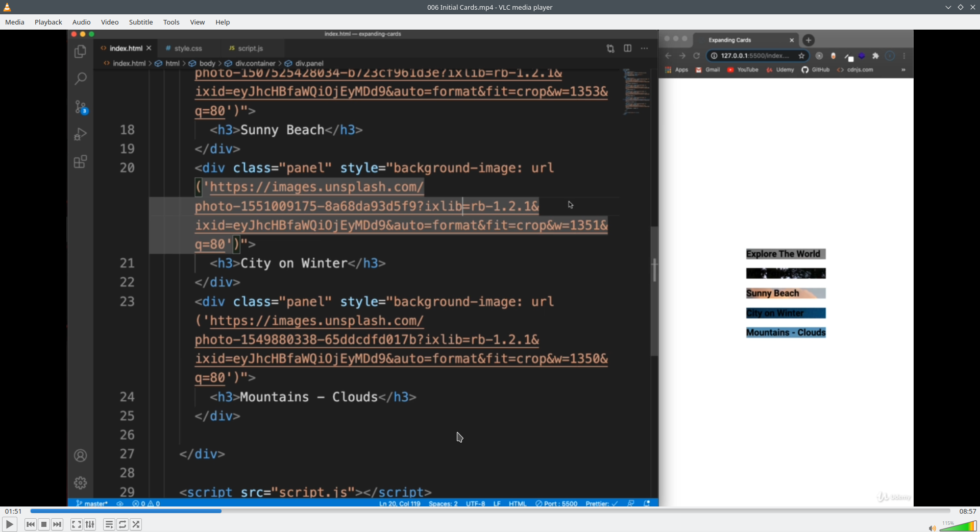This screenshot has height=532, width=980.
Task: Switch to the script.js editor tab
Action: [246, 49]
